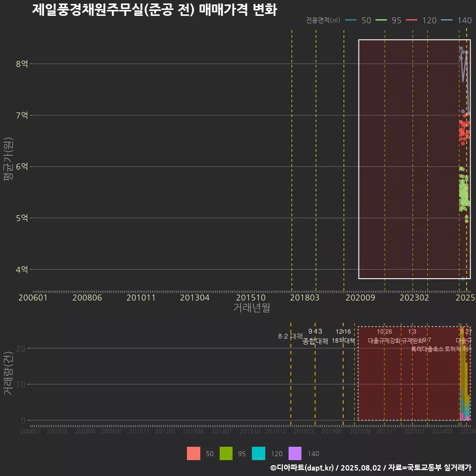Select the purple 140 swatch in the bottom legend
Image resolution: width=476 pixels, height=476 pixels.
pyautogui.click(x=295, y=454)
